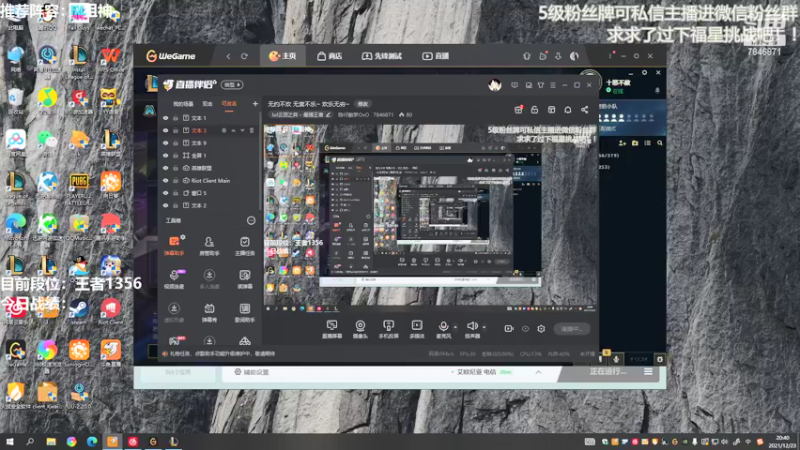The height and width of the screenshot is (450, 800).
Task: Open the 歌词助手 tool
Action: tap(244, 313)
